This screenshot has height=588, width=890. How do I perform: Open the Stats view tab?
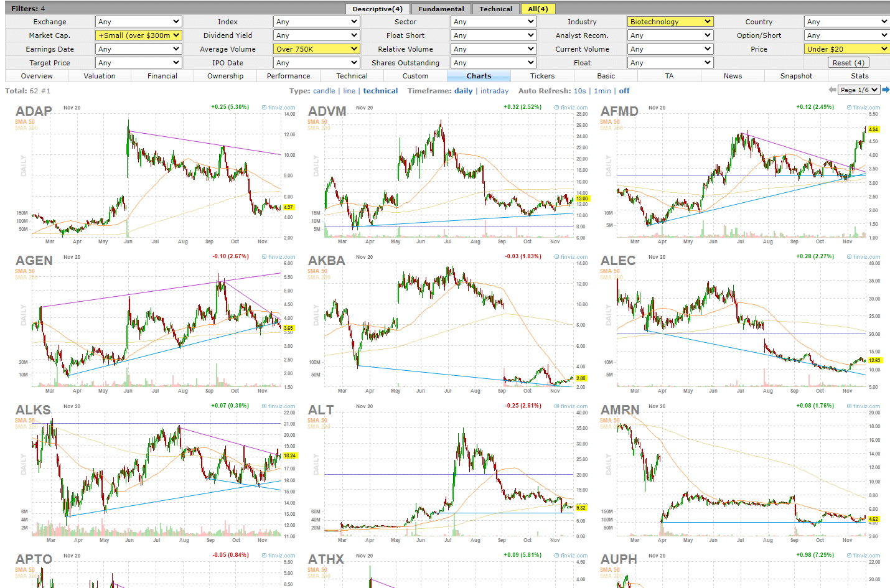point(860,76)
